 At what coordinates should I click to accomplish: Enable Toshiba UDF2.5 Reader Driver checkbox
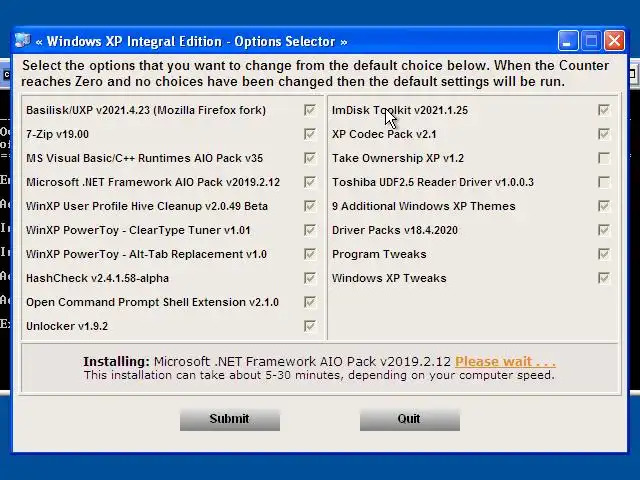pyautogui.click(x=604, y=182)
